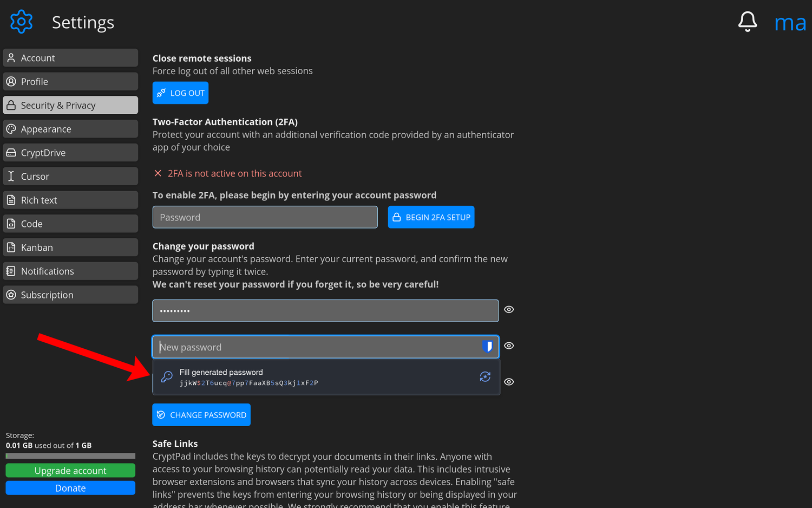Click the key icon next to Fill generated password
Screen dimensions: 812x508
pyautogui.click(x=166, y=376)
